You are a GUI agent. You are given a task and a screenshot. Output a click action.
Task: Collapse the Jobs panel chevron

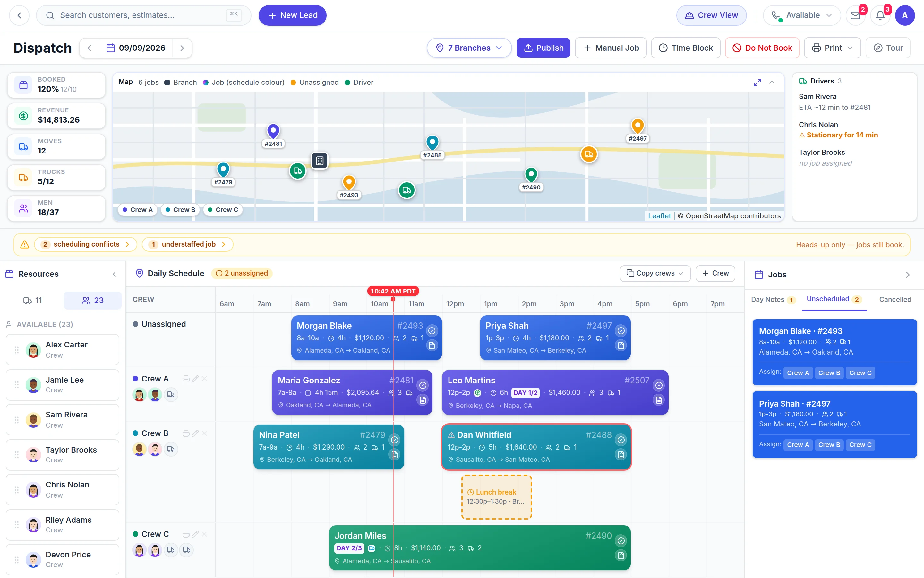coord(908,275)
